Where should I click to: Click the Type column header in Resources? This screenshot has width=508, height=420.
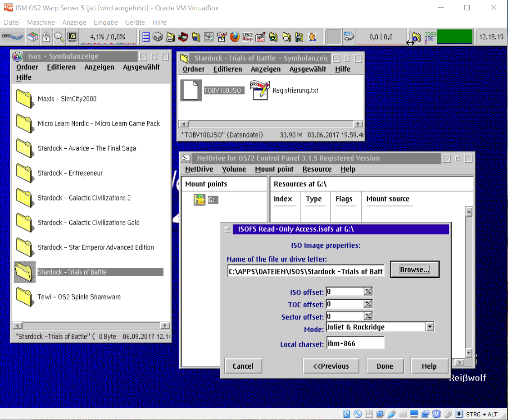[313, 199]
